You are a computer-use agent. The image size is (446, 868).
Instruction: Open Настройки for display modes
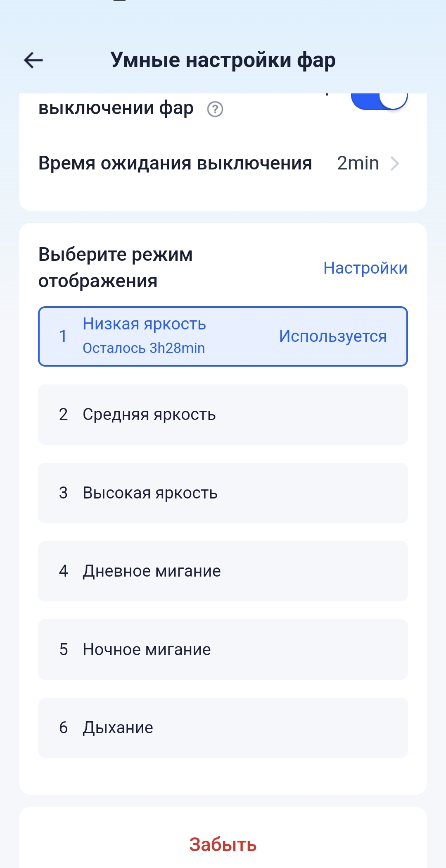coord(365,268)
